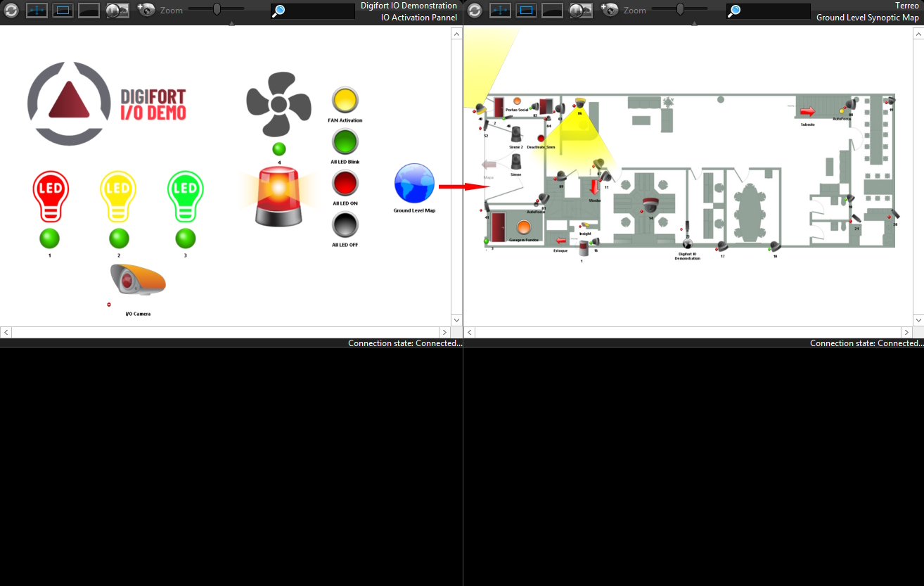Click the Subsolo red arrow on map

click(807, 111)
